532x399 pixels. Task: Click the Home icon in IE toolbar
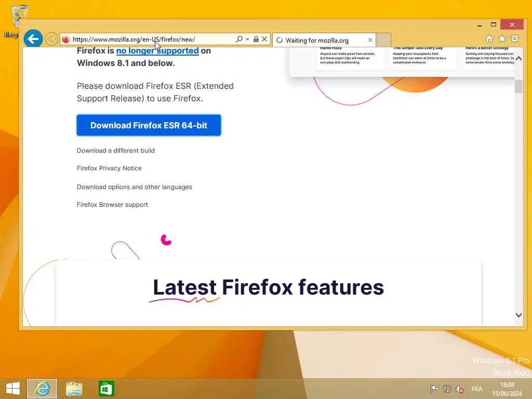(489, 38)
